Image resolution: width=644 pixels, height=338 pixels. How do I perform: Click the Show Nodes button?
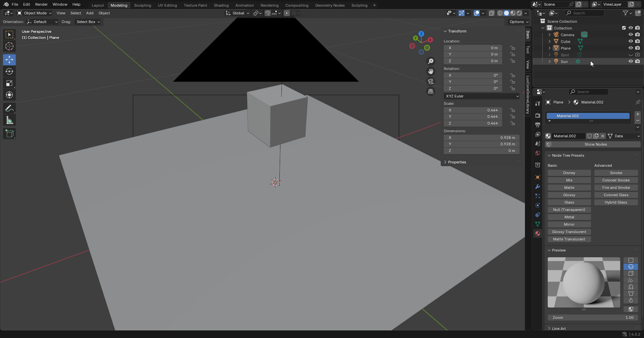[595, 144]
